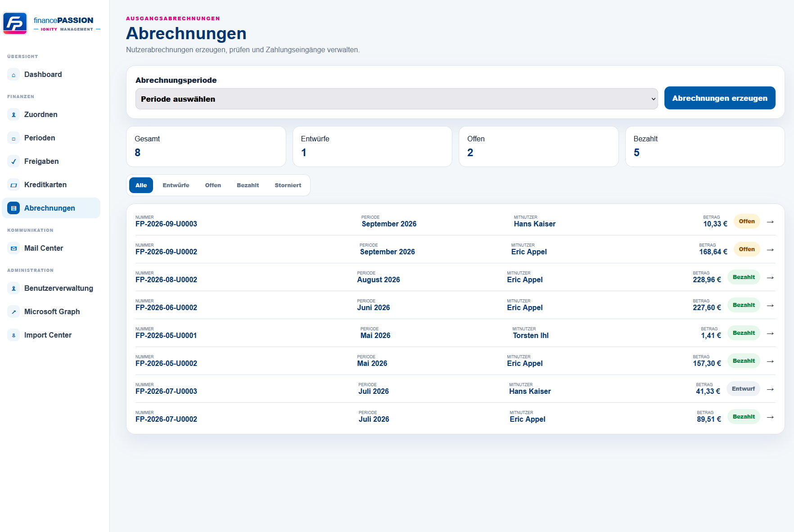The image size is (794, 532).
Task: Open invoice FP-2026-06-U0002 via arrow
Action: click(x=770, y=306)
